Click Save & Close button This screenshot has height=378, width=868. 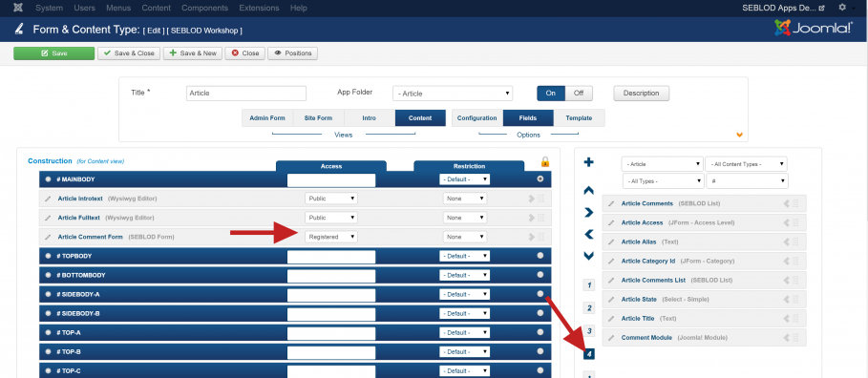(x=129, y=53)
